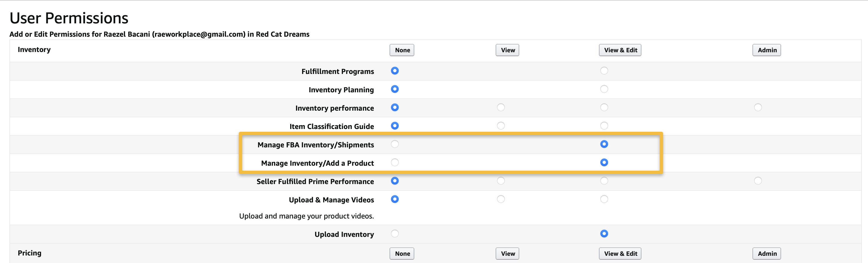Click the Inventory View button

pos(508,50)
